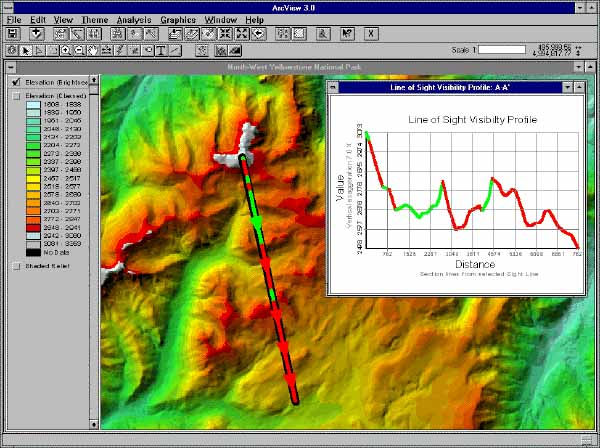Select the Pan hand tool
600x448 pixels.
pyautogui.click(x=93, y=49)
